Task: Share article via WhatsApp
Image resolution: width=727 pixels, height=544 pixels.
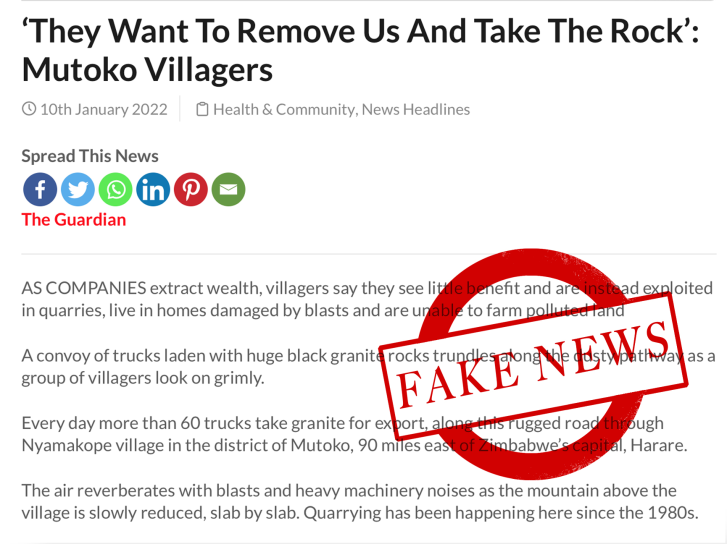Action: pyautogui.click(x=115, y=189)
